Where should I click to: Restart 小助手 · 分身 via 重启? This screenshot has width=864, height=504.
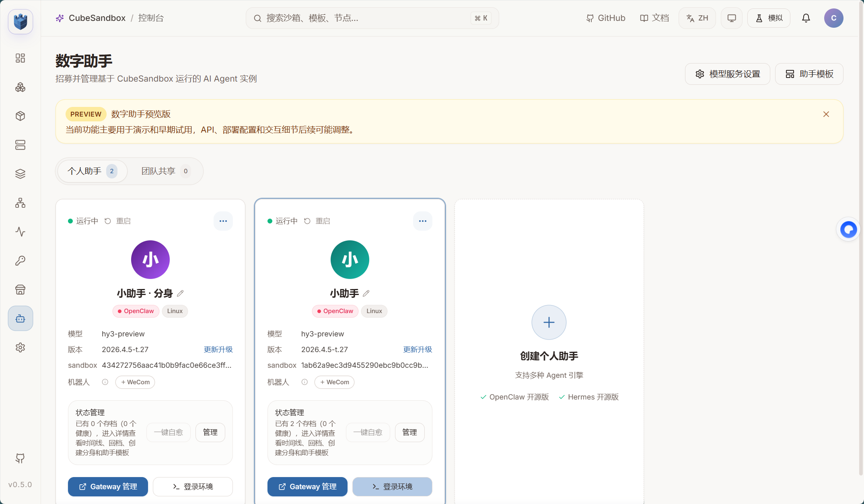point(118,221)
